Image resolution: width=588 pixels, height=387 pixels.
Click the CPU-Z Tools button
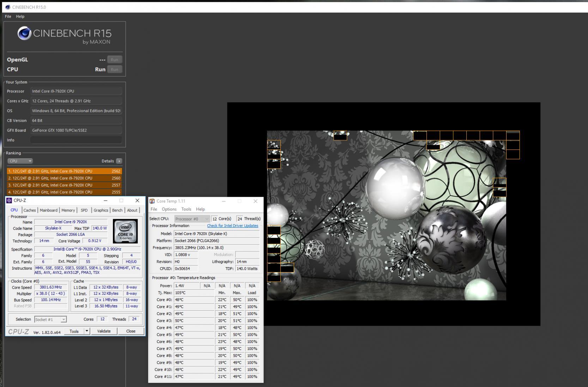(74, 331)
